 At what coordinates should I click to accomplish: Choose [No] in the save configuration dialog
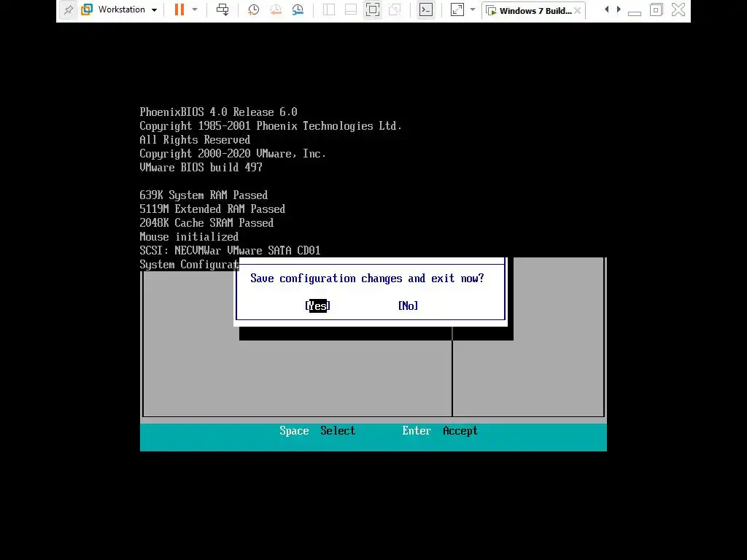[409, 306]
